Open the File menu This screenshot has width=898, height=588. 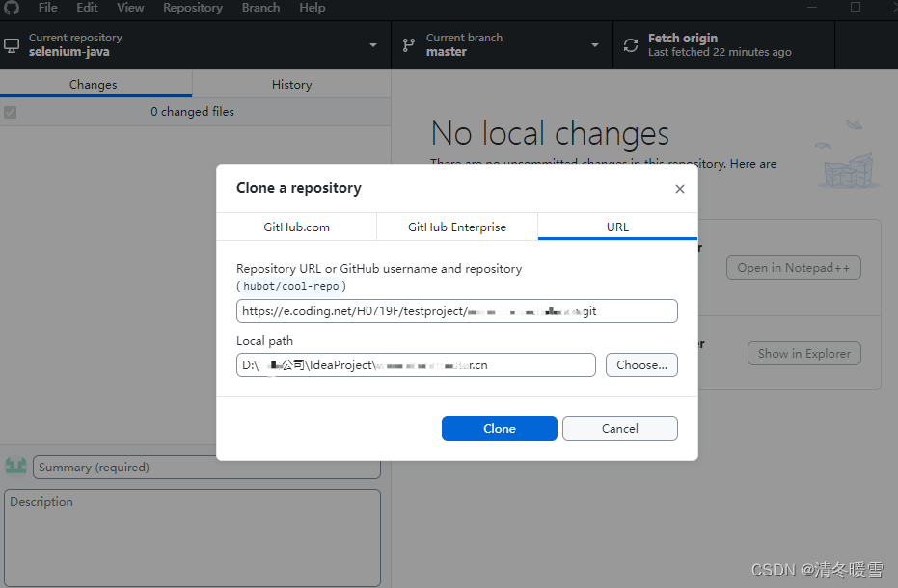47,8
